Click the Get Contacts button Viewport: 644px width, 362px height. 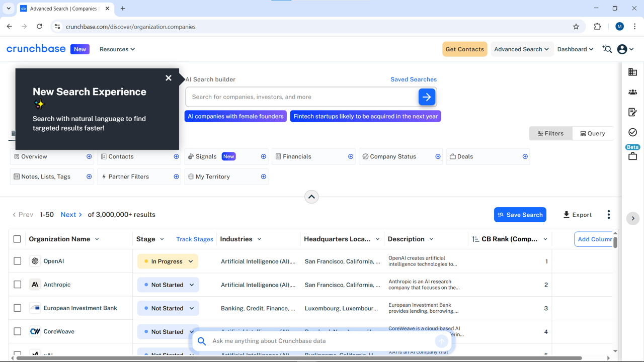click(464, 49)
